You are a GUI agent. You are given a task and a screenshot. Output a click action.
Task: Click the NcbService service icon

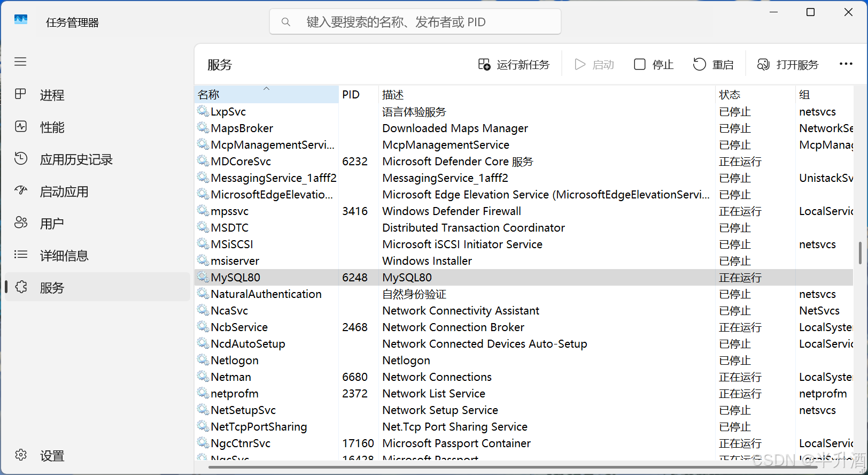tap(203, 327)
